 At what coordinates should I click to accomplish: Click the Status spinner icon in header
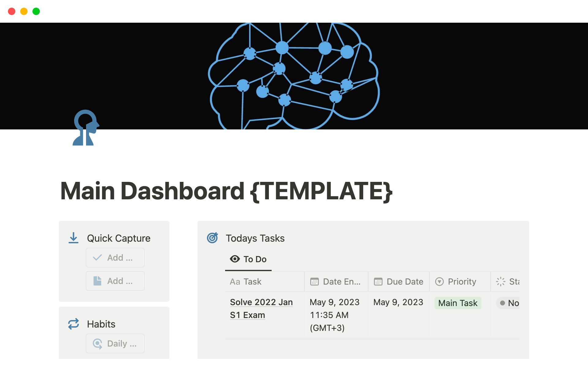501,282
